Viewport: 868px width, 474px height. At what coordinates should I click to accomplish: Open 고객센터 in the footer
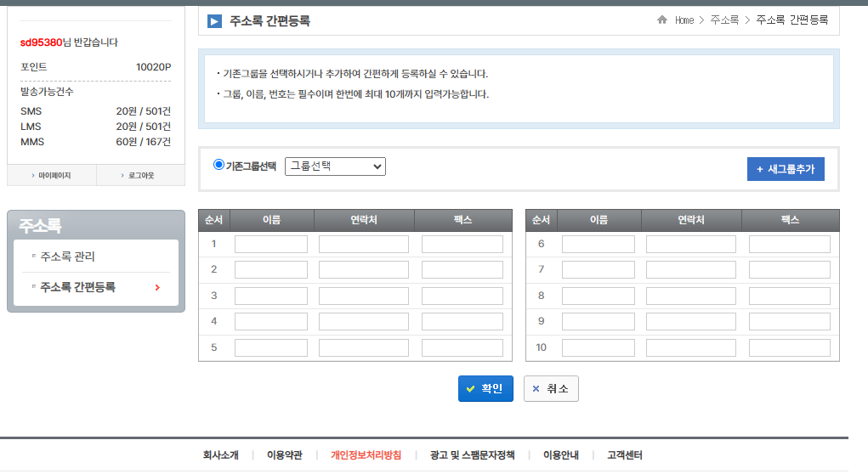[625, 455]
